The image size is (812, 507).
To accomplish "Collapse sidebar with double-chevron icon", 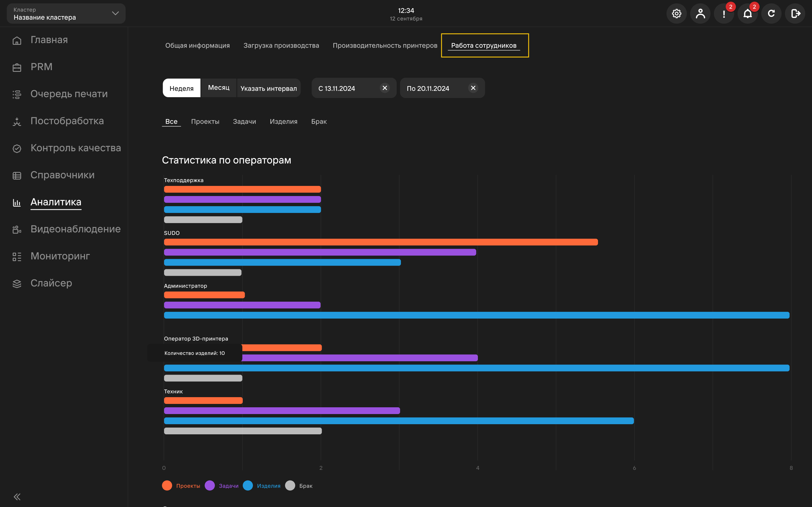I will [x=17, y=497].
